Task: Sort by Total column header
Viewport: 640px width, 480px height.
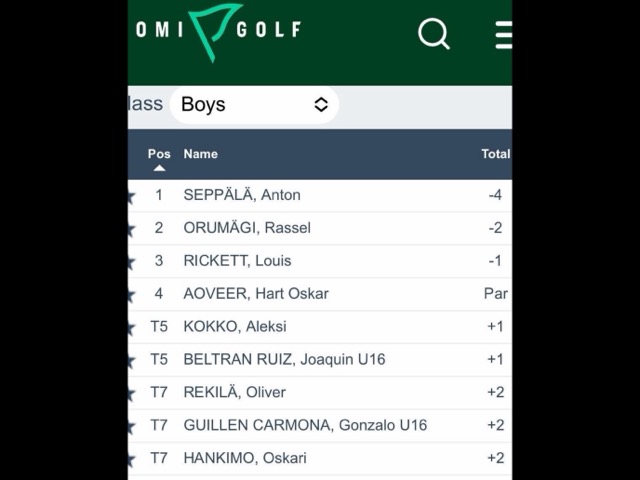Action: (x=495, y=154)
